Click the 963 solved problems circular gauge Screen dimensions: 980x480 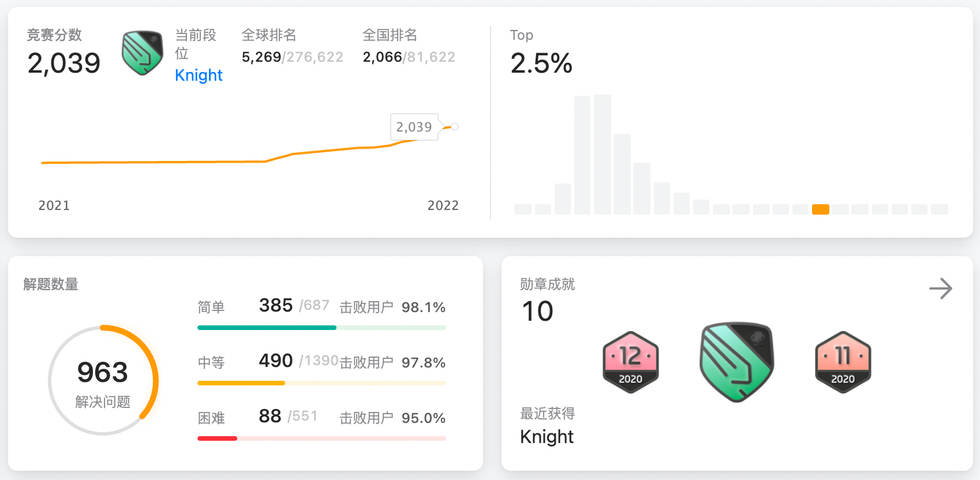(x=103, y=380)
